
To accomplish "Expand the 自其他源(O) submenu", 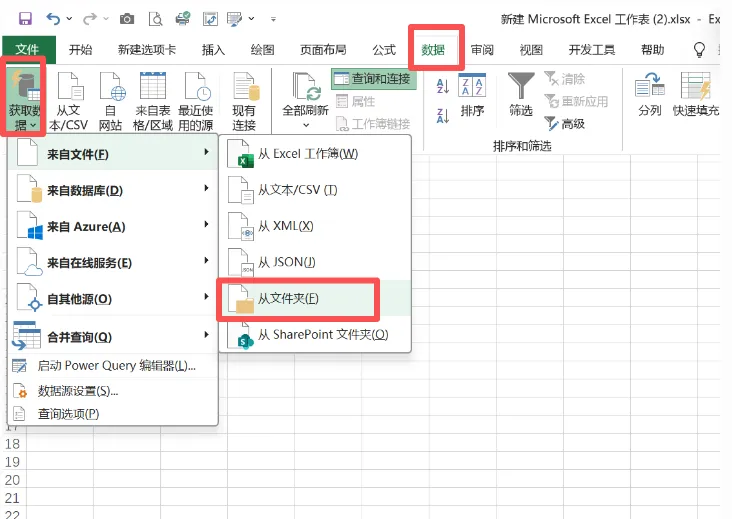I will click(113, 299).
